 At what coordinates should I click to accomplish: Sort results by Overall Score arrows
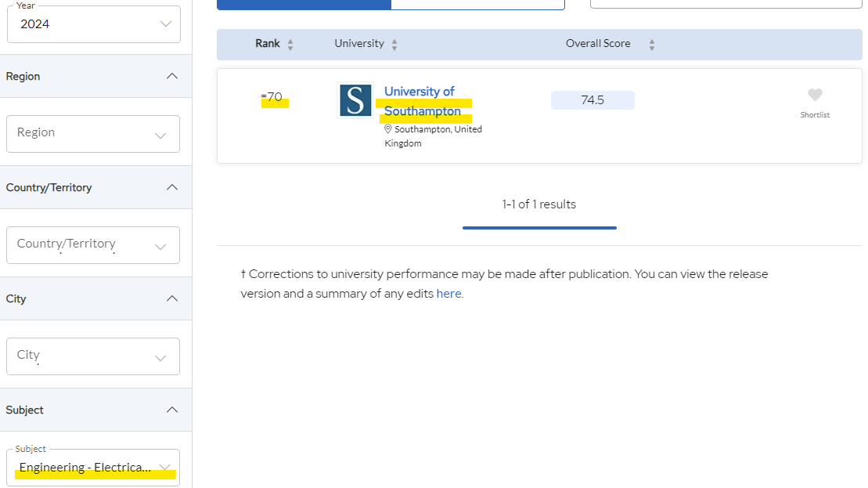click(651, 45)
